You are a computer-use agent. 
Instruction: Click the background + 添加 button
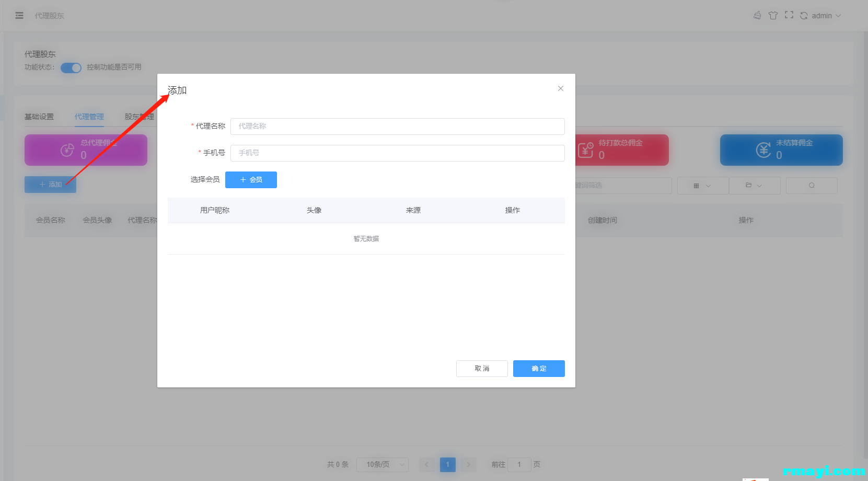pyautogui.click(x=50, y=185)
